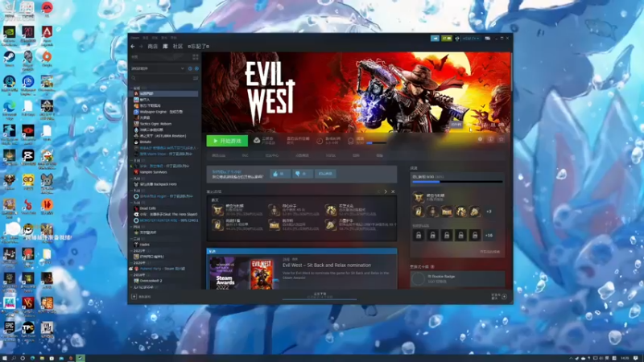The image size is (644, 362).
Task: Open the EA app desktop icon
Action: coord(47,9)
